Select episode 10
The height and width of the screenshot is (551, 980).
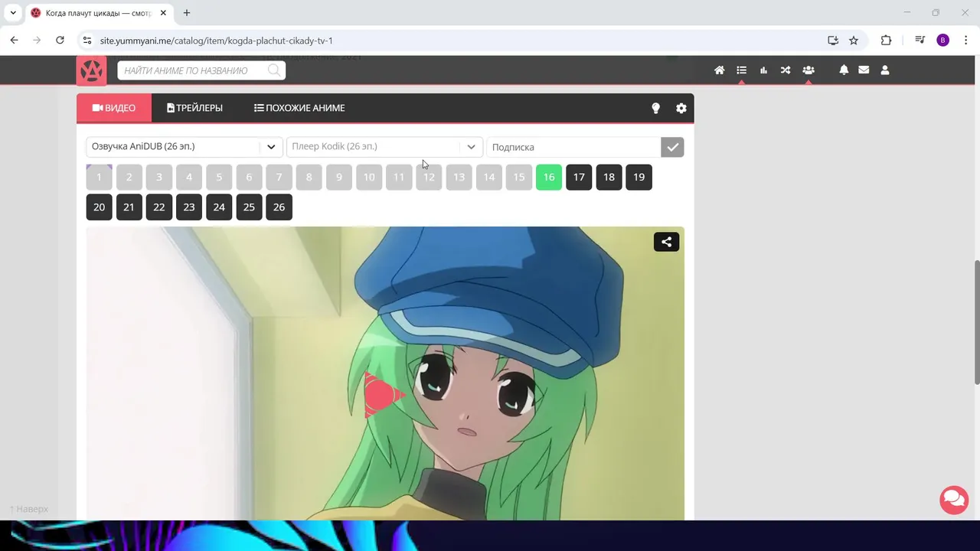click(369, 177)
